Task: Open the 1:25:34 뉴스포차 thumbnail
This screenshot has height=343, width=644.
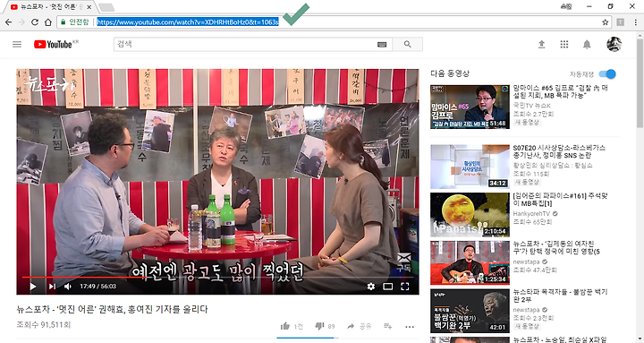Action: coord(470,262)
